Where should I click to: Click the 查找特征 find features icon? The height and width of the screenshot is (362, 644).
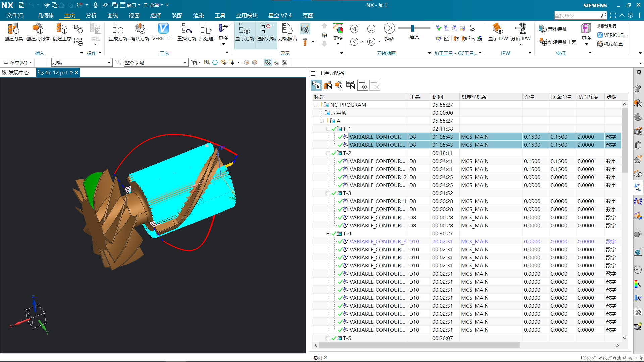(553, 29)
